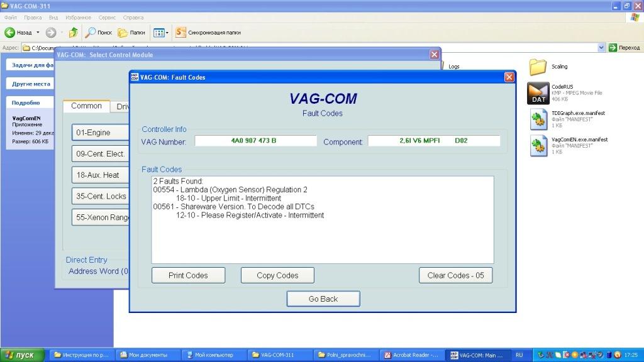Select the 00561 Shareware Version fault line
The height and width of the screenshot is (362, 644).
point(234,206)
